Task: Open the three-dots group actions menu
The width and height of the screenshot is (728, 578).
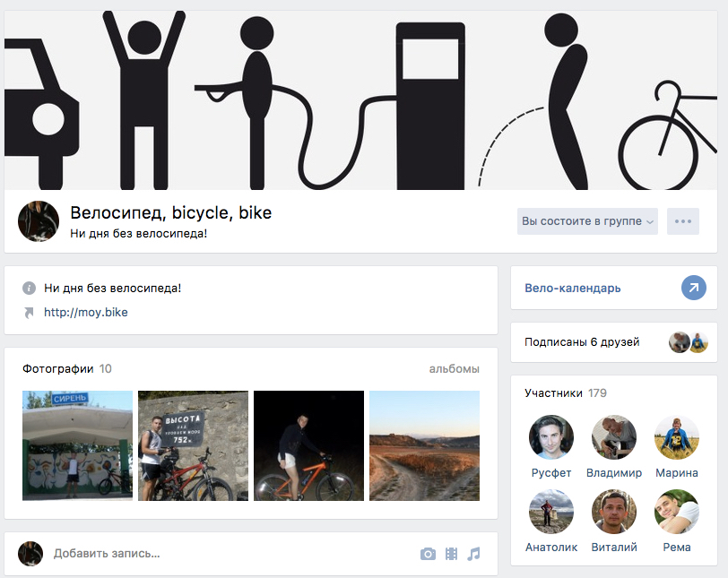Action: [x=683, y=221]
